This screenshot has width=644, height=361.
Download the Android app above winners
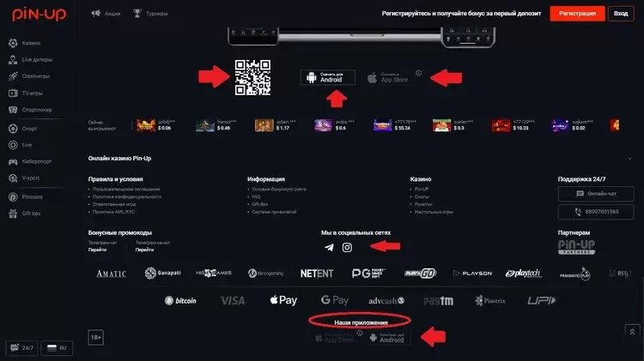(328, 77)
